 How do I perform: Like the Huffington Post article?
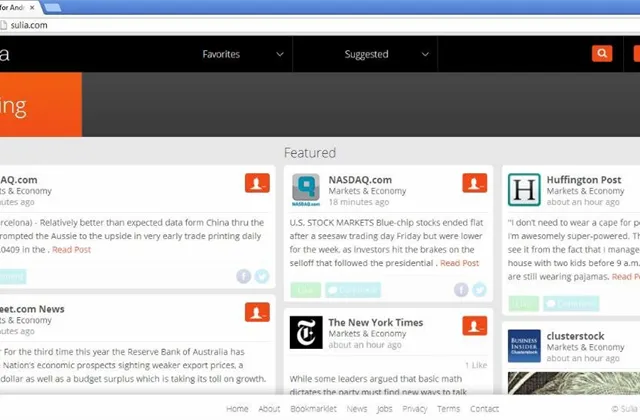click(x=524, y=304)
